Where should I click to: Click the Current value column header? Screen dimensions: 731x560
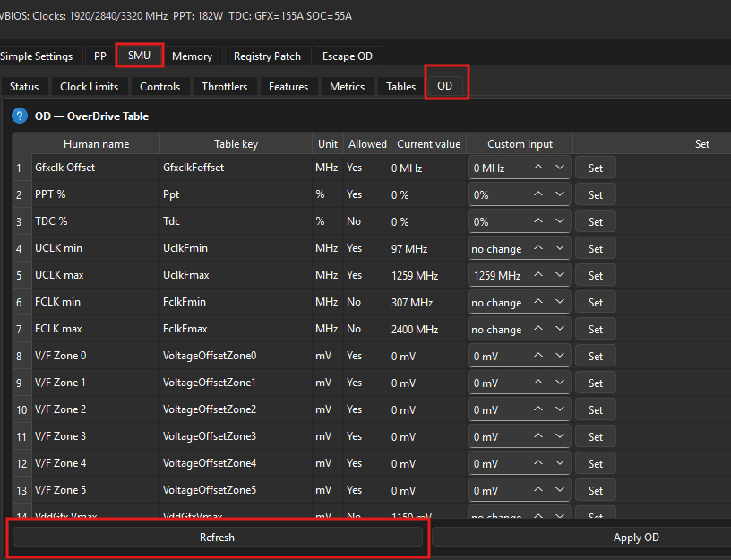coord(428,144)
